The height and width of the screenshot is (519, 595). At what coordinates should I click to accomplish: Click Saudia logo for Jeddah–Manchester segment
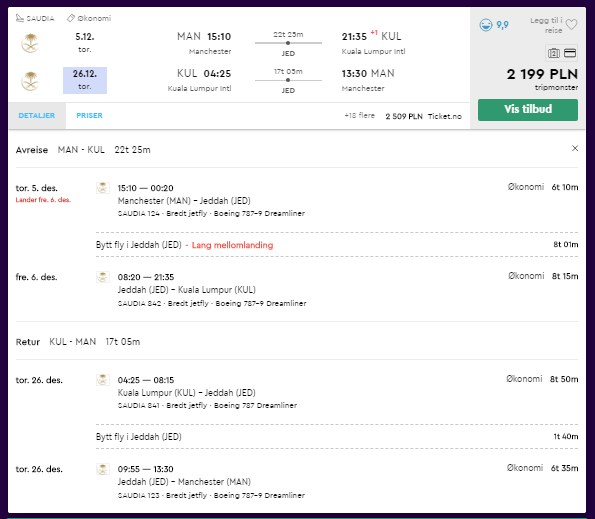coord(102,469)
